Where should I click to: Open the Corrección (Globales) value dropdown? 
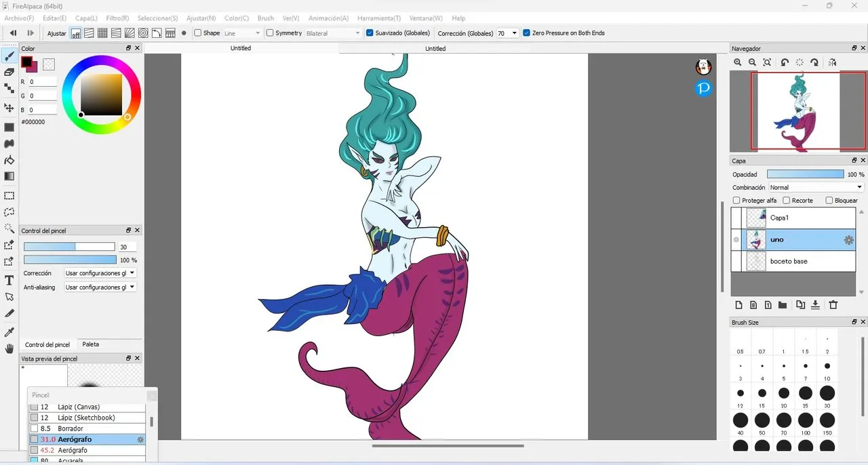tap(507, 33)
